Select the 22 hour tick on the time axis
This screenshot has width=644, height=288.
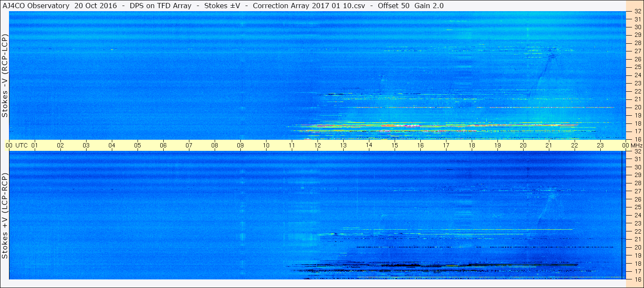[x=575, y=145]
